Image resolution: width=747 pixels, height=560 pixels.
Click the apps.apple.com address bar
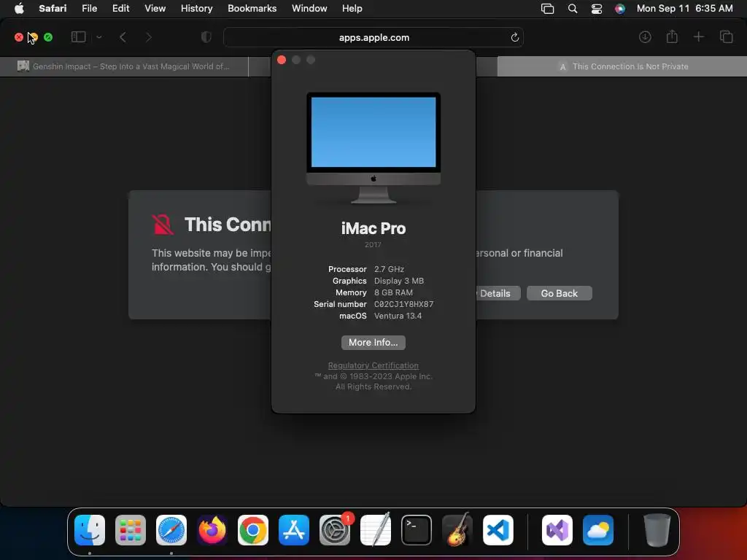pos(373,38)
